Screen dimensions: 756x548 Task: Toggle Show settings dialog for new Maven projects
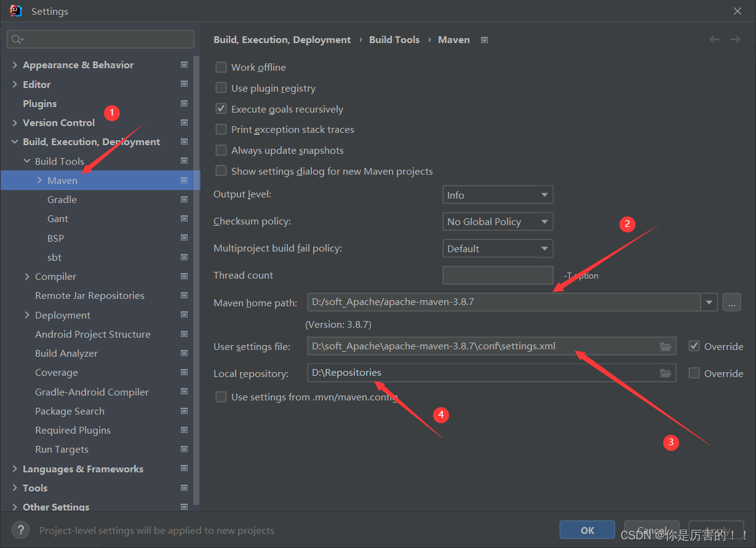(x=221, y=171)
